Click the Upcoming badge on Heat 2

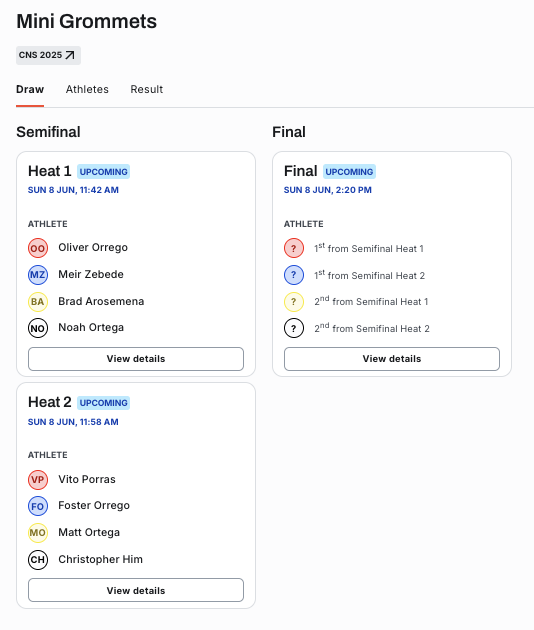[x=103, y=403]
